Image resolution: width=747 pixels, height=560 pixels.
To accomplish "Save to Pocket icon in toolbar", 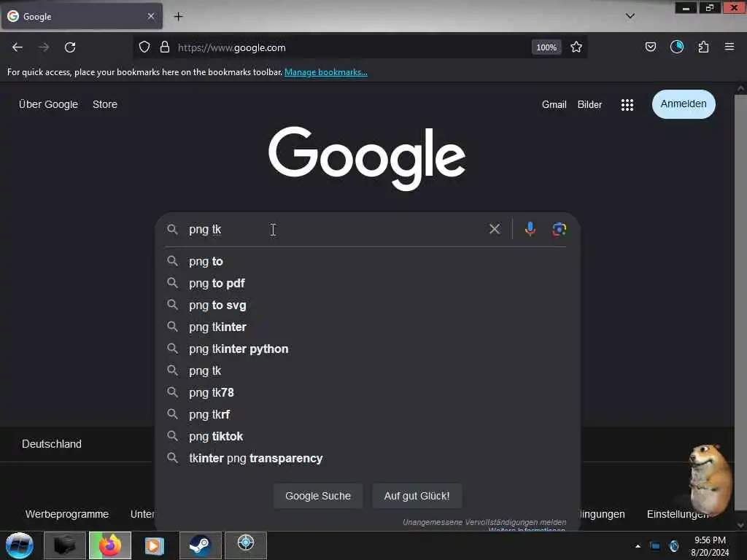I will (x=651, y=47).
